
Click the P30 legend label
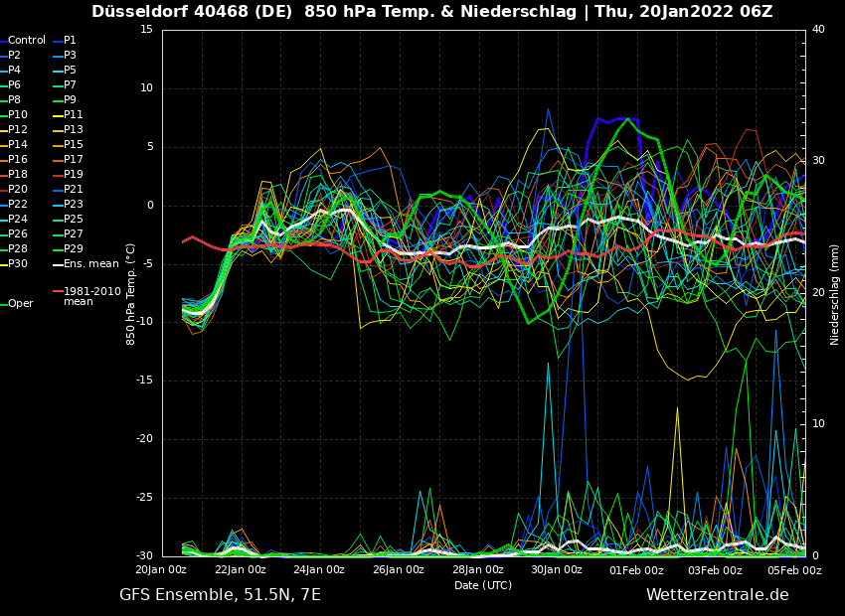pos(18,264)
